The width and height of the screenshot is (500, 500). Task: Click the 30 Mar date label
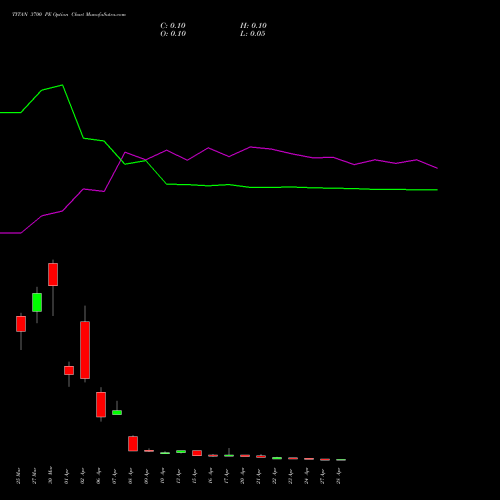click(50, 476)
